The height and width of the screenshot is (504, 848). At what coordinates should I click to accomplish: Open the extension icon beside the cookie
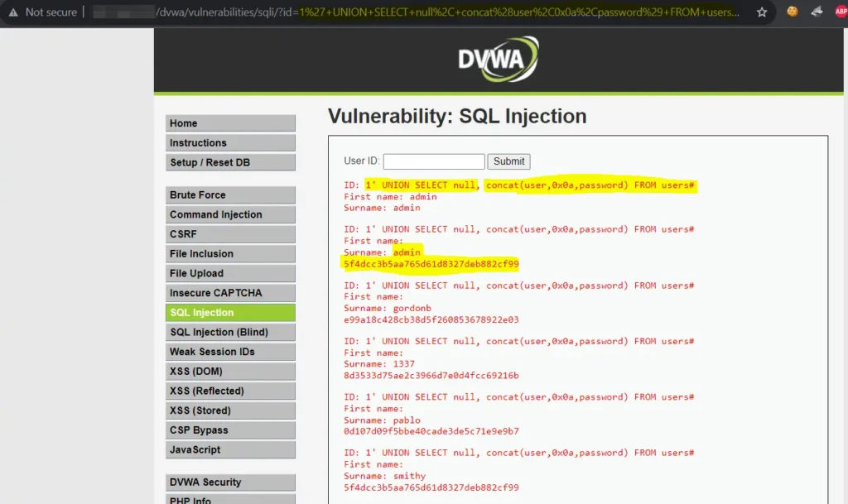pyautogui.click(x=817, y=12)
